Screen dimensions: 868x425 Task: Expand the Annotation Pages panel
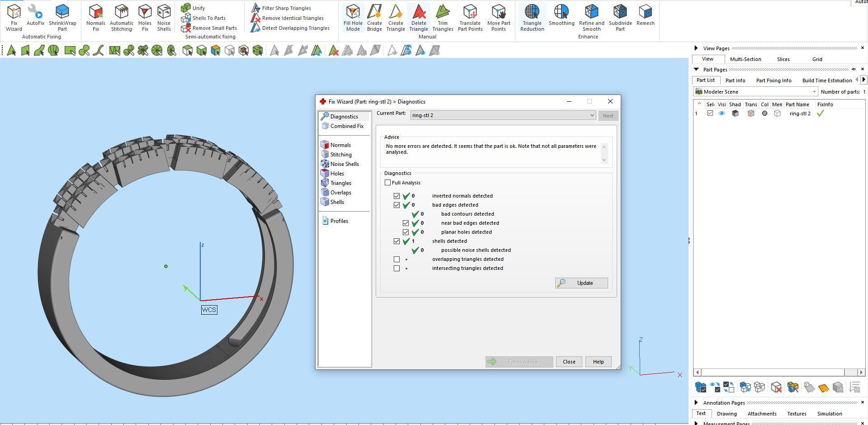click(x=696, y=402)
